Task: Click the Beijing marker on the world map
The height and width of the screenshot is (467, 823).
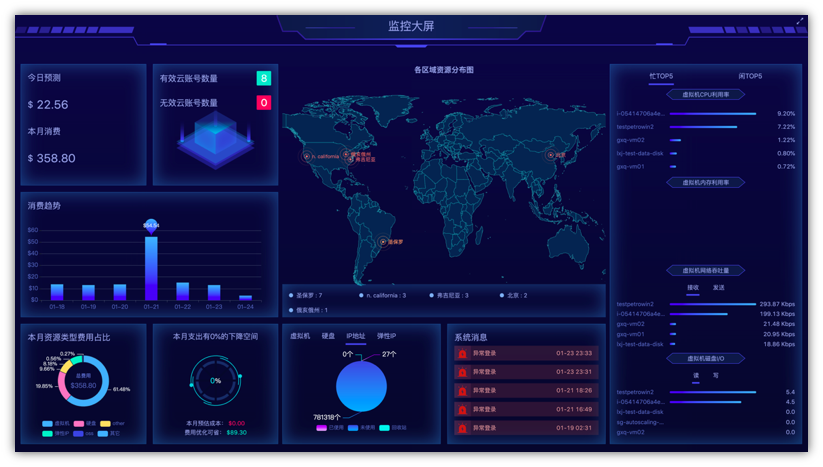Action: [550, 155]
